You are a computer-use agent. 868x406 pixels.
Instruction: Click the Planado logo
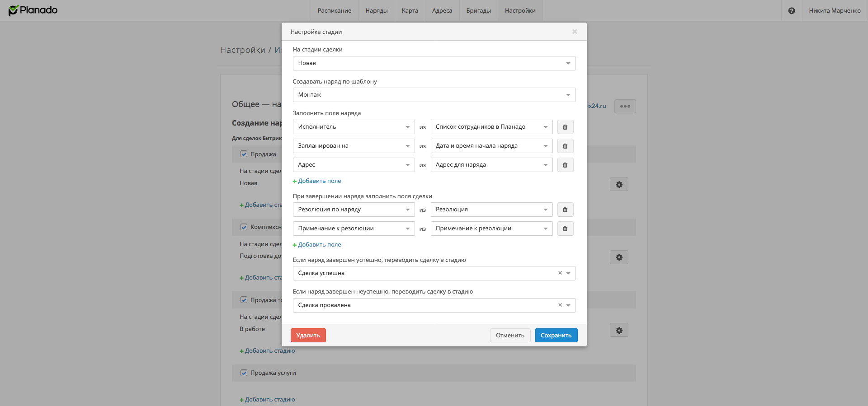[x=33, y=10]
